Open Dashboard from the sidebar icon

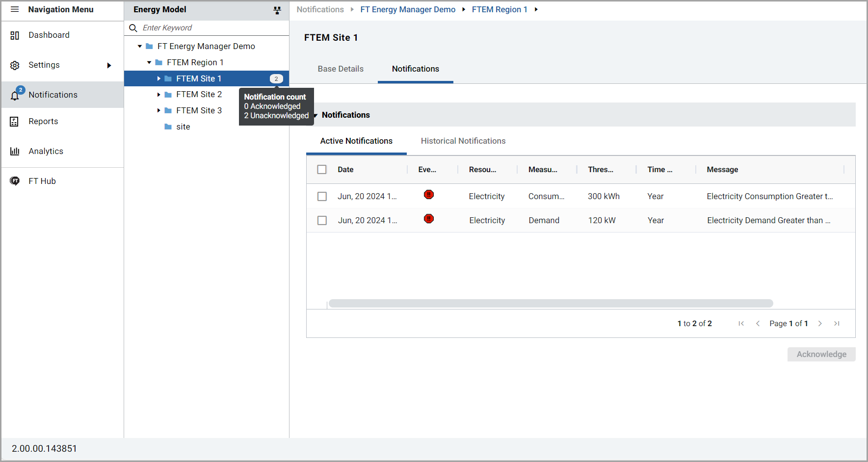pyautogui.click(x=15, y=35)
